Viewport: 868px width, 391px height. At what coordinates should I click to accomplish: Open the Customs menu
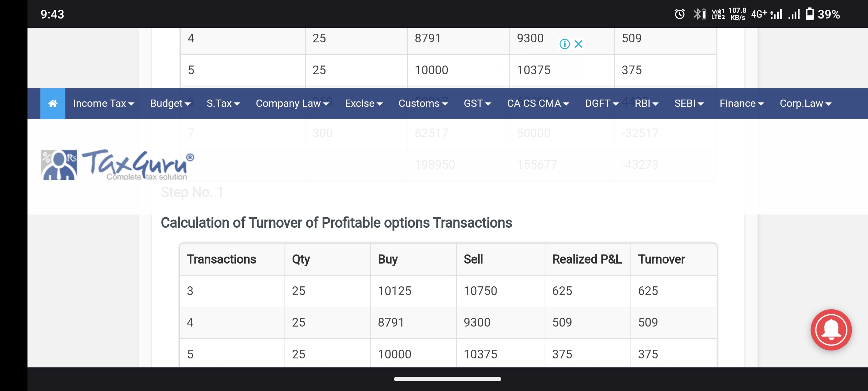click(x=423, y=104)
